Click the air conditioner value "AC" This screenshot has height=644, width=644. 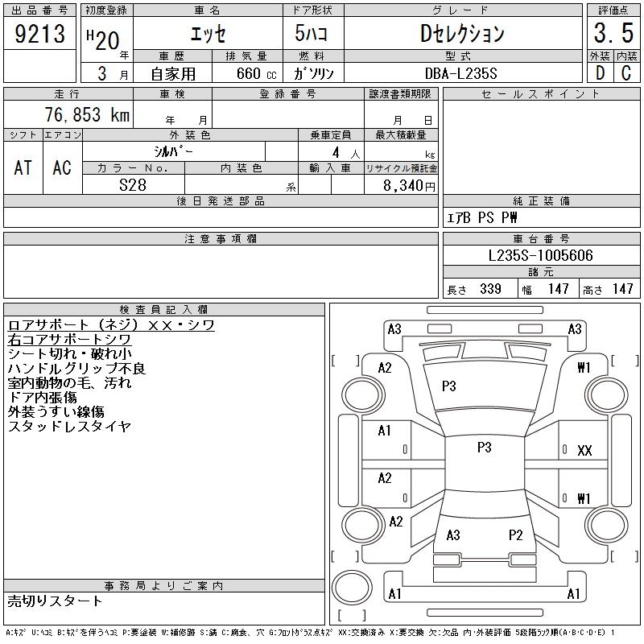62,167
